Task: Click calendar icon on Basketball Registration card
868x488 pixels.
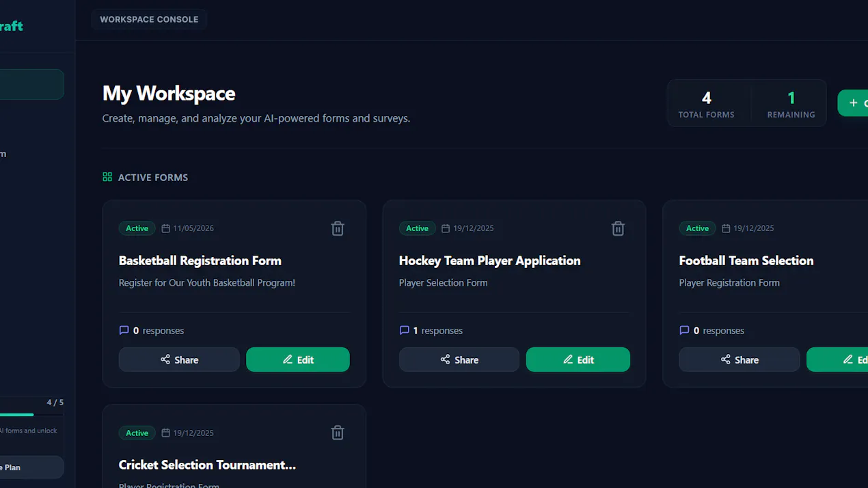Action: point(165,228)
